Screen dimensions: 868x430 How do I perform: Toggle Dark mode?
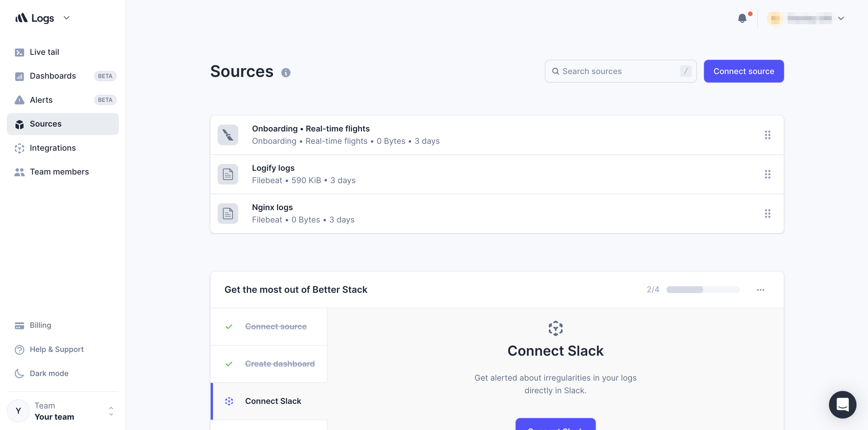pyautogui.click(x=63, y=373)
